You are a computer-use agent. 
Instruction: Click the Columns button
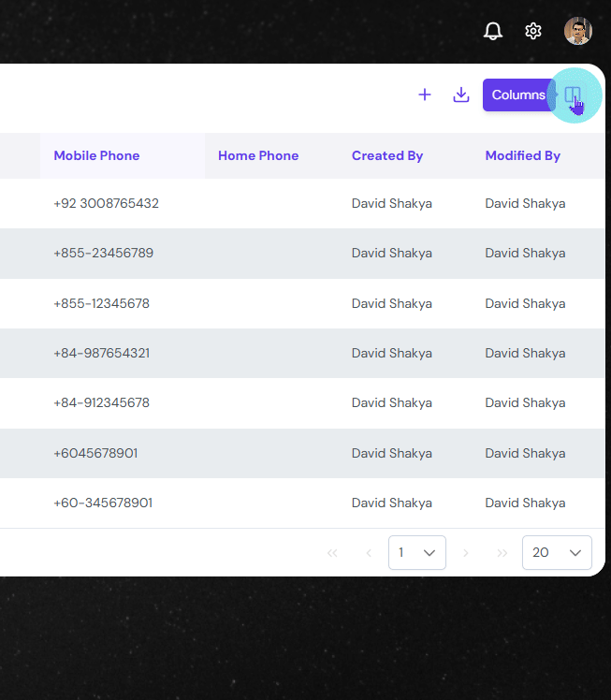(x=518, y=95)
